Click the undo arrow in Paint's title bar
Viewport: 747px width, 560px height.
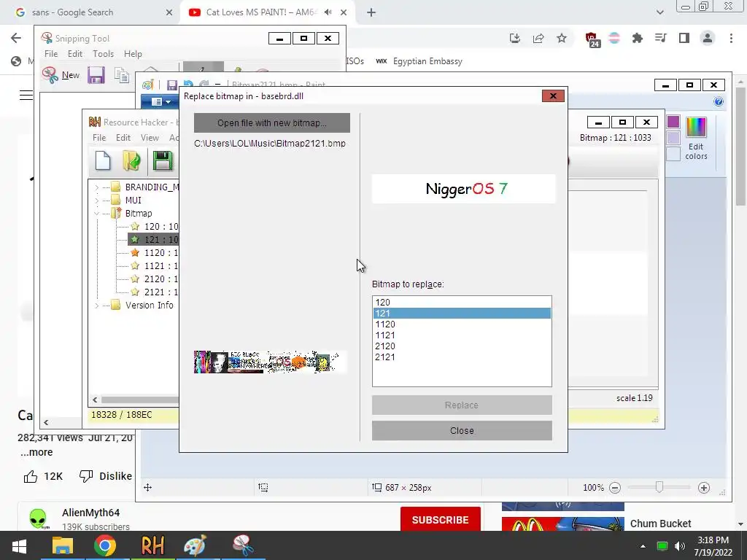[x=188, y=85]
